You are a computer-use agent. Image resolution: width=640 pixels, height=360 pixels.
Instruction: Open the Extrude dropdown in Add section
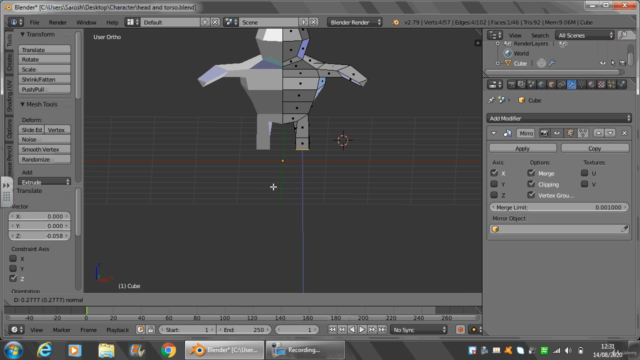44,182
